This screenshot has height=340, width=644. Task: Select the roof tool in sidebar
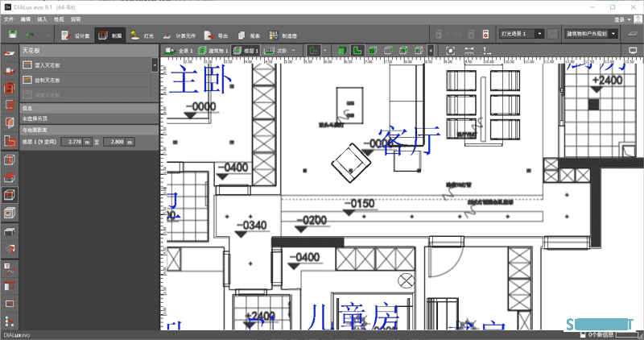tap(10, 177)
